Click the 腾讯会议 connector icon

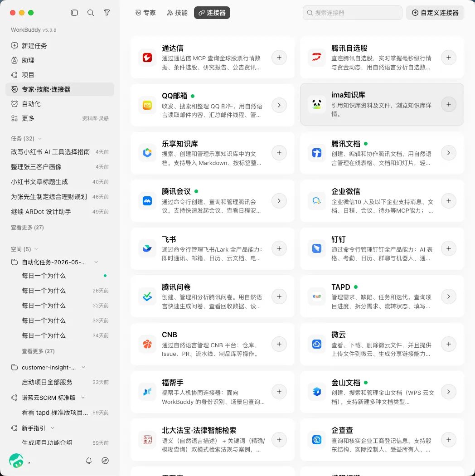click(x=147, y=201)
